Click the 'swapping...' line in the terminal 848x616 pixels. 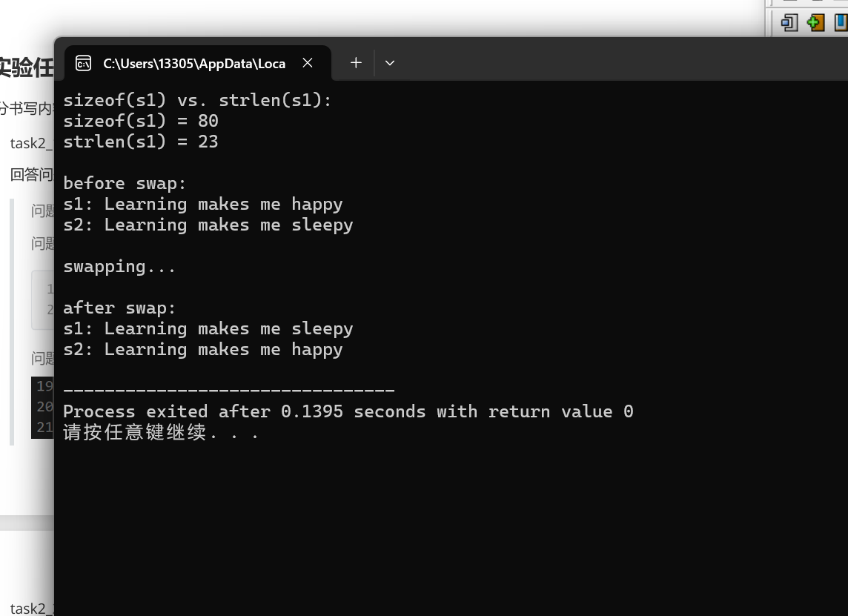(x=119, y=267)
